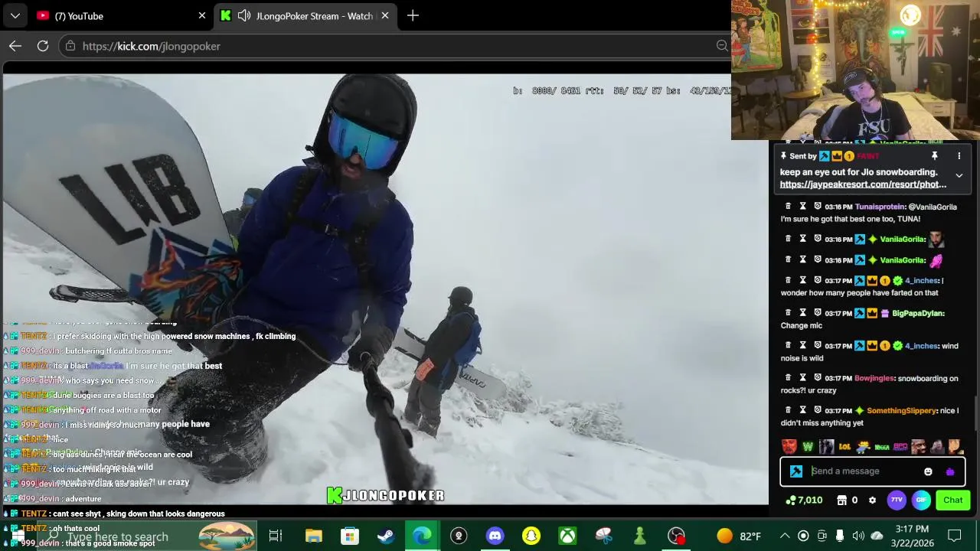Open the 82°F weather widget
Image resolution: width=980 pixels, height=551 pixels.
point(739,536)
